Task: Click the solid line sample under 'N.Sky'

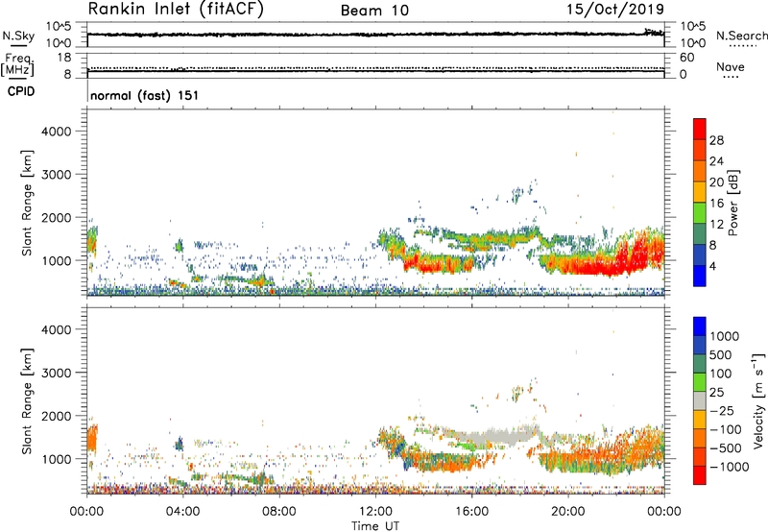Action: pos(18,45)
